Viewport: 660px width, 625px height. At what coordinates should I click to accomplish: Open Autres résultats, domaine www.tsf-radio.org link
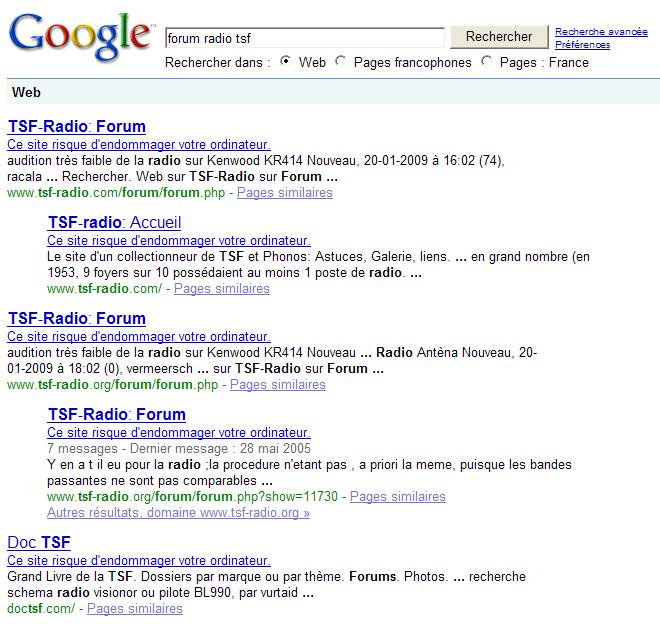click(x=178, y=513)
